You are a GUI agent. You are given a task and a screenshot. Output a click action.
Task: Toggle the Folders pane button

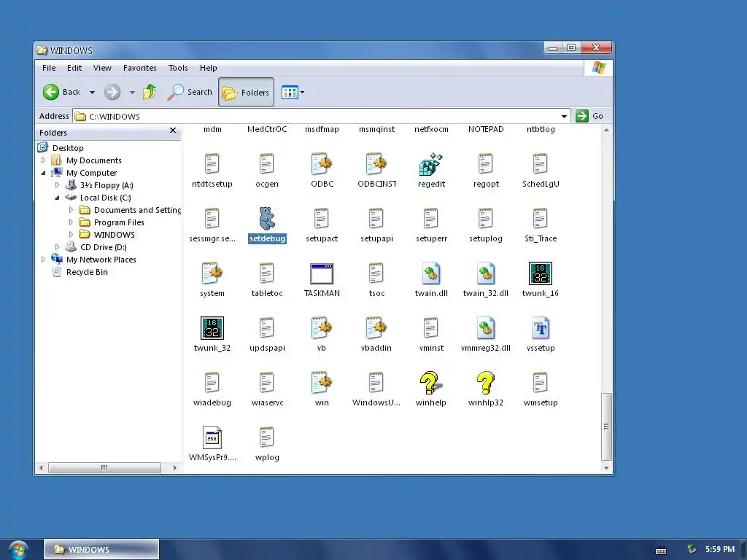click(x=247, y=92)
